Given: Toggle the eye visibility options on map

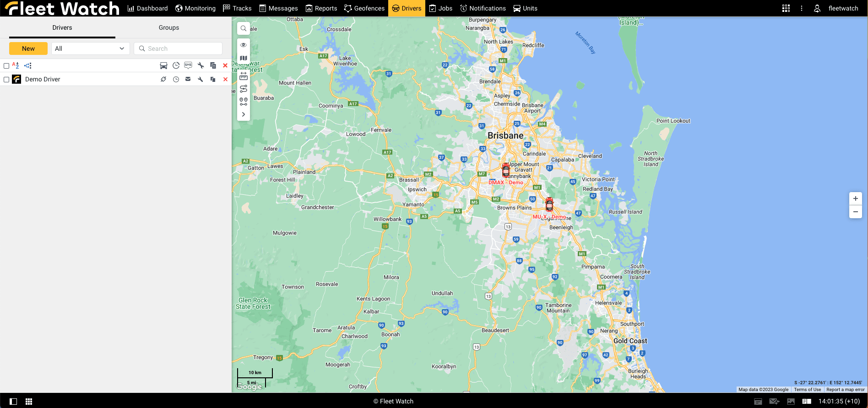Looking at the screenshot, I should [244, 45].
